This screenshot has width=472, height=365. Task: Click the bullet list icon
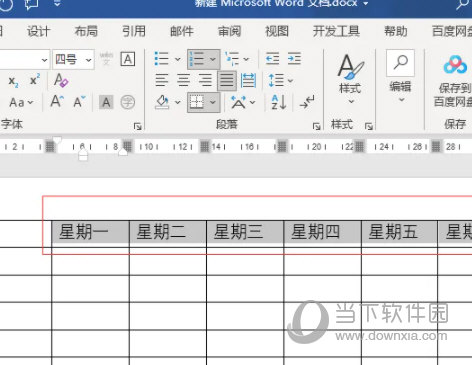coord(162,59)
